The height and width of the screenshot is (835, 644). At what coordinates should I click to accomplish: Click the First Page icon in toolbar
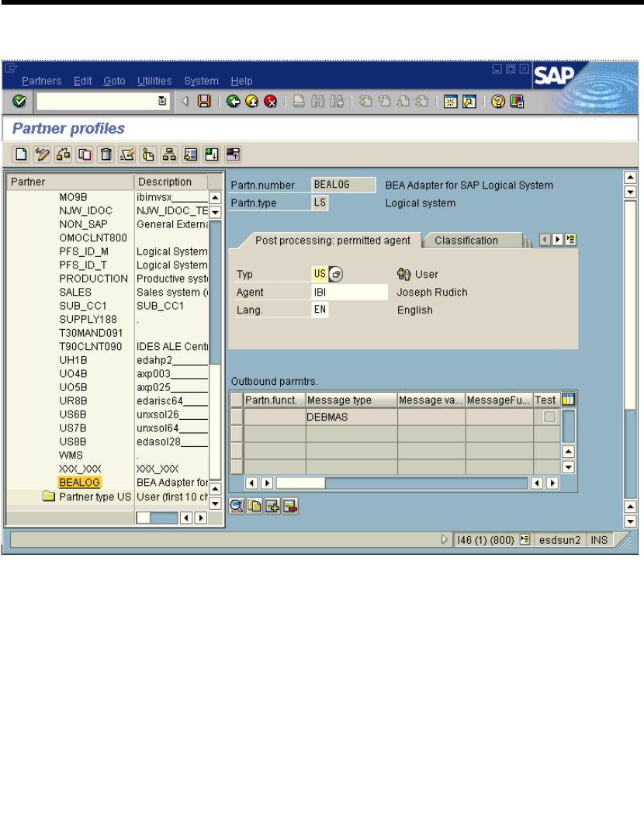pos(365,101)
